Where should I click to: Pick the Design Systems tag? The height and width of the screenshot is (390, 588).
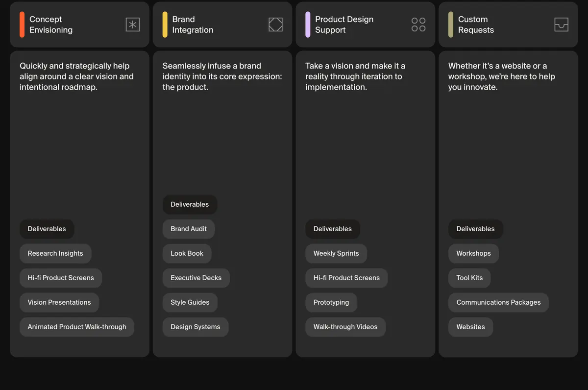click(196, 327)
